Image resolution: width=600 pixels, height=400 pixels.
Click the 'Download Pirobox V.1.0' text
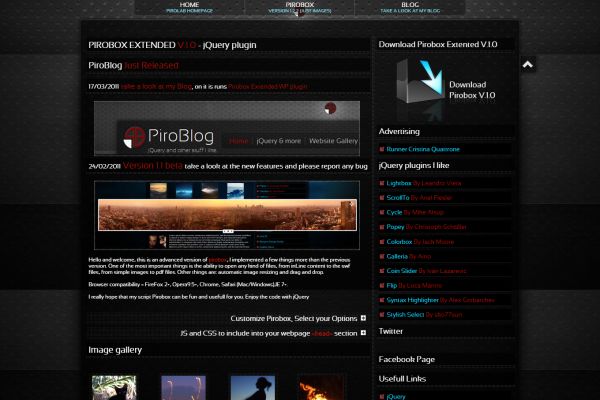(472, 90)
